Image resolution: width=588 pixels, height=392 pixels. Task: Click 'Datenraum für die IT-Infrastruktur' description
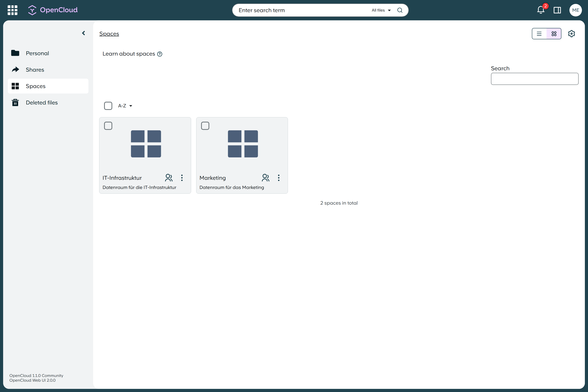pos(139,187)
